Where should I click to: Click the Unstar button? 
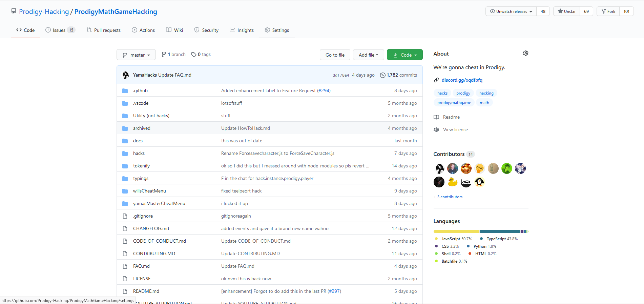click(x=566, y=11)
